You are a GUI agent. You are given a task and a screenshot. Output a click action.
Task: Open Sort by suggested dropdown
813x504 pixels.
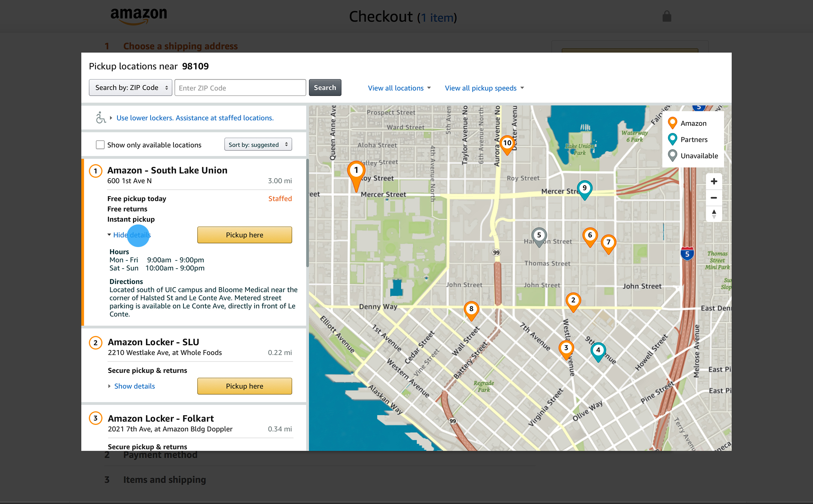pos(258,145)
